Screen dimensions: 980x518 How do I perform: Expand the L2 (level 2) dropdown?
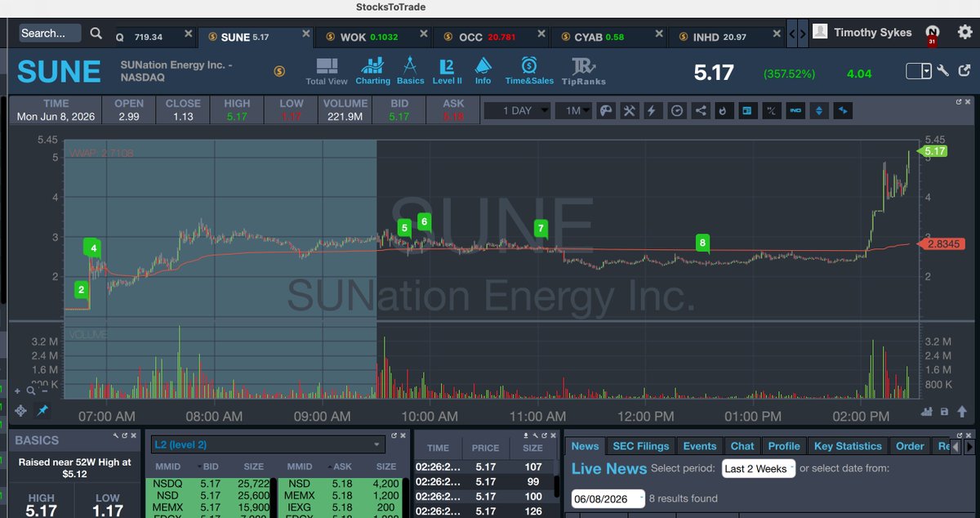[x=268, y=444]
